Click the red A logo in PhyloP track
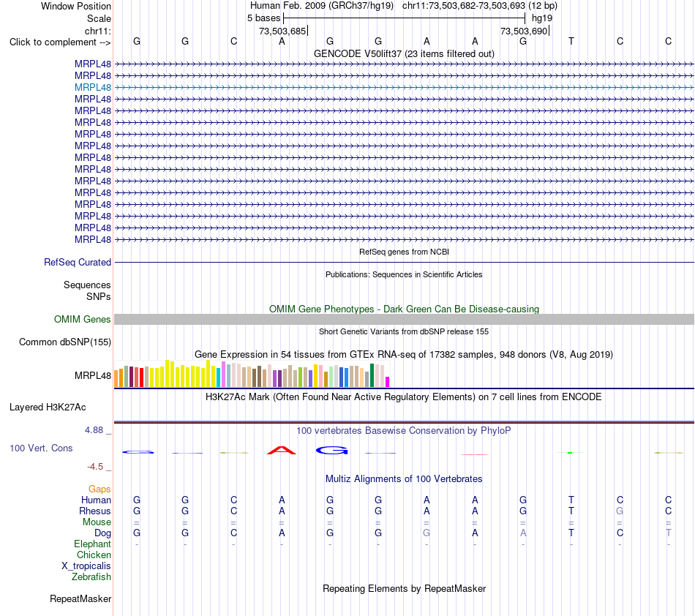 [282, 451]
